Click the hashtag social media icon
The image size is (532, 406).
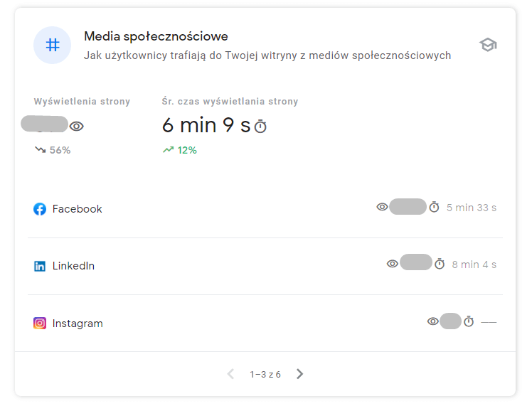click(x=52, y=45)
